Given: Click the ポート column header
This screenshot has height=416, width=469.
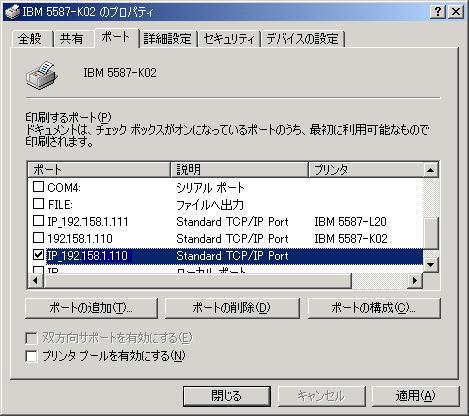Looking at the screenshot, I should coord(99,170).
